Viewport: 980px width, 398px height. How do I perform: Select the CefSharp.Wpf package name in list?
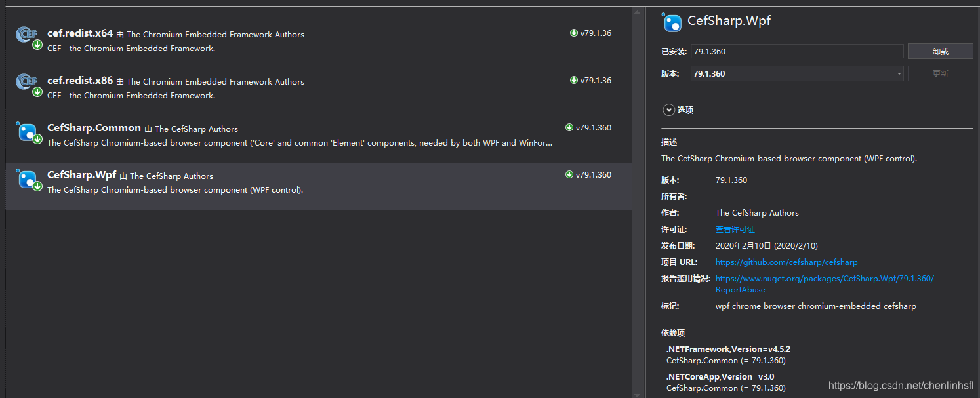click(81, 175)
